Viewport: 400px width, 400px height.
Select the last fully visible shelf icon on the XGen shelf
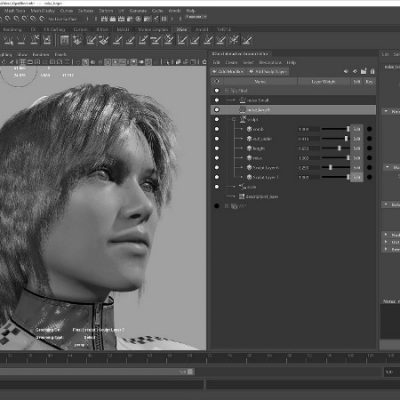[247, 40]
